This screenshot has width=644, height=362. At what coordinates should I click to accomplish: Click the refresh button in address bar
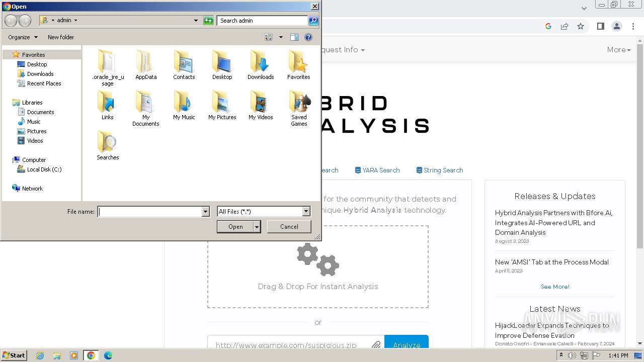pyautogui.click(x=208, y=21)
